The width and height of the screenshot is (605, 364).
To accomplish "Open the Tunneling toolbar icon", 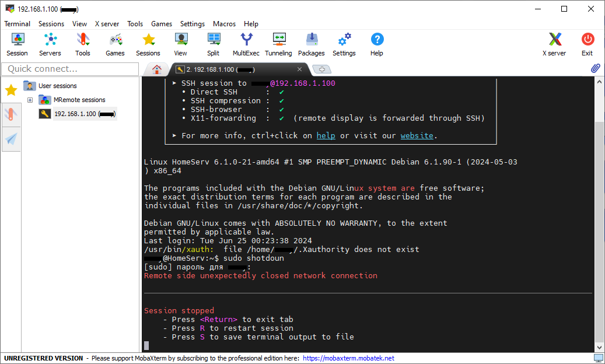I will (278, 44).
